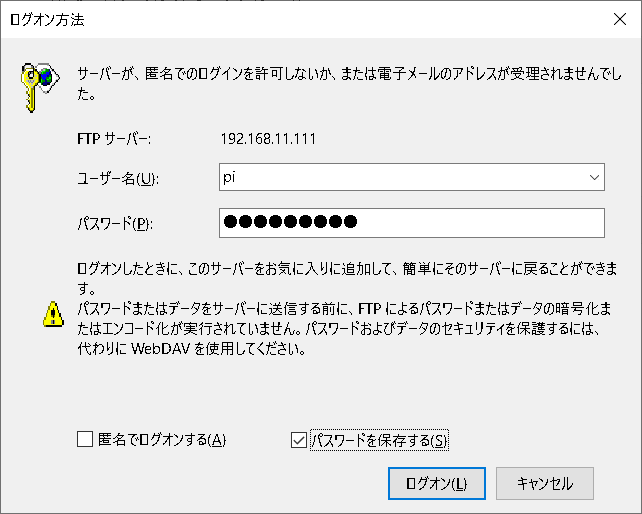Screen dimensions: 642x514
Task: Click the ログオン方法 title bar text
Action: click(x=47, y=19)
